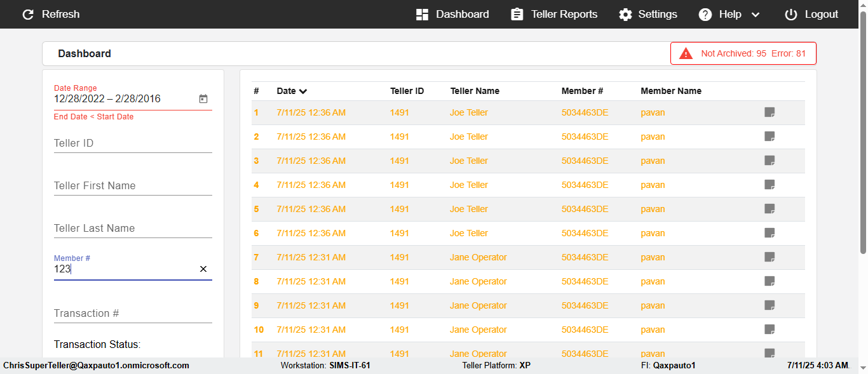The width and height of the screenshot is (868, 374).
Task: Click the Refresh icon in top bar
Action: pyautogui.click(x=28, y=15)
